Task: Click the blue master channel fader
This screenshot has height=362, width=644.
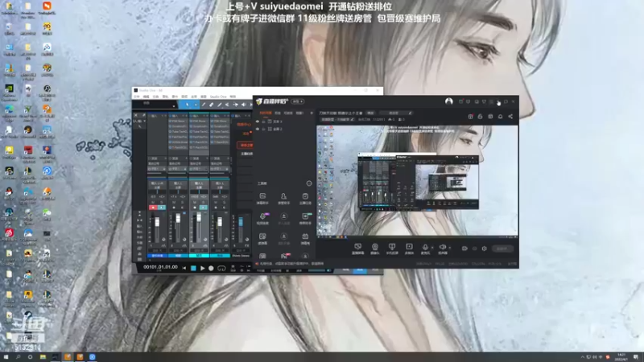Action: point(241,222)
